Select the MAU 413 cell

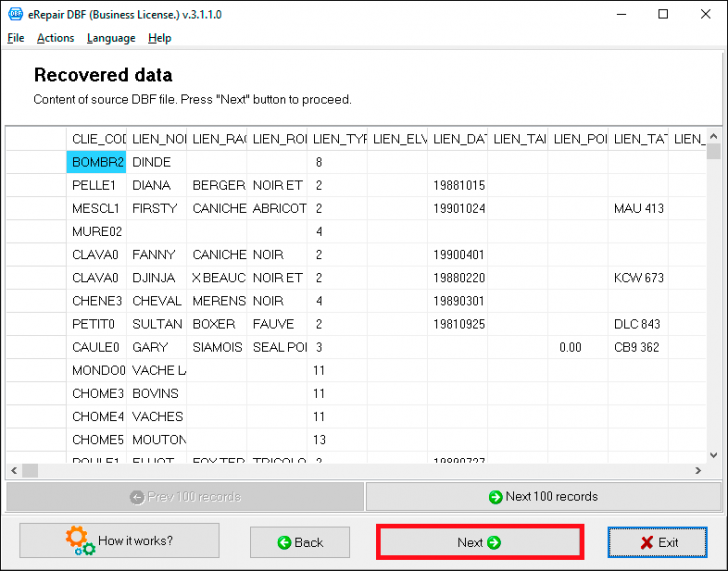coord(639,208)
